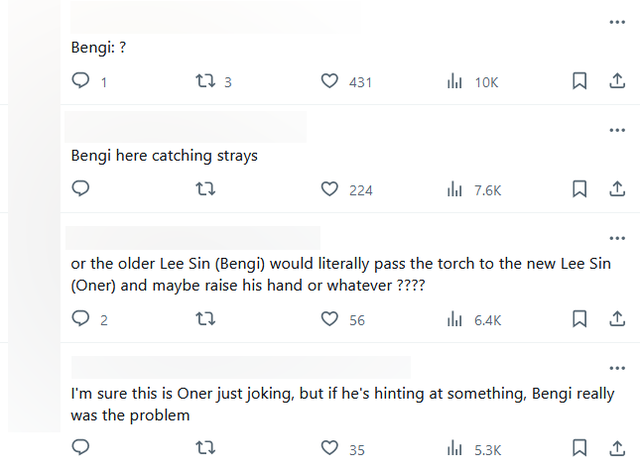Like the "older Lee Sin" tweet
The image size is (640, 472).
[x=329, y=319]
